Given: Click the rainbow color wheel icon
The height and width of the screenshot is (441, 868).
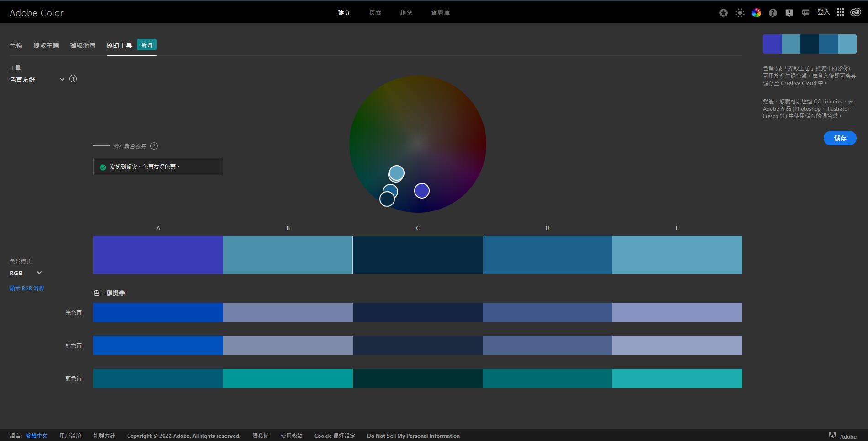Looking at the screenshot, I should [756, 13].
